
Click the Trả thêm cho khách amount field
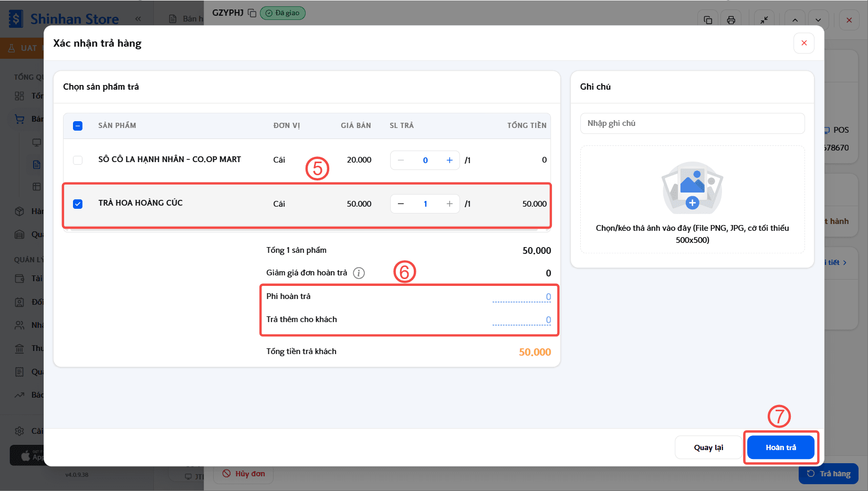pos(521,320)
